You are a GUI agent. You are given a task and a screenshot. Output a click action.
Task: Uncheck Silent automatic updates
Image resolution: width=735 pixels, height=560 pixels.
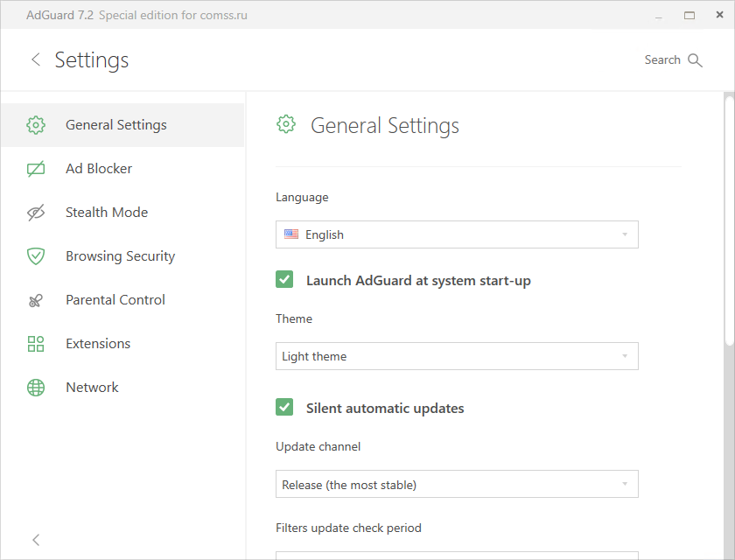[284, 408]
